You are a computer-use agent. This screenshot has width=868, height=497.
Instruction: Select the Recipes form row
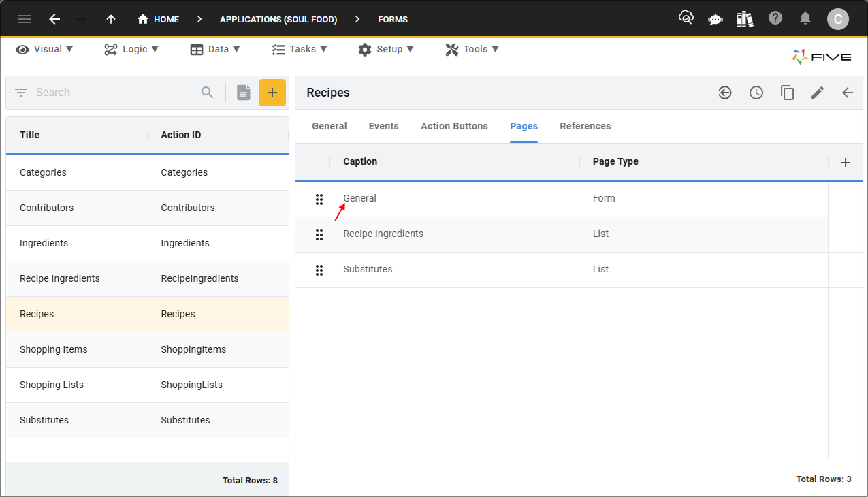147,314
